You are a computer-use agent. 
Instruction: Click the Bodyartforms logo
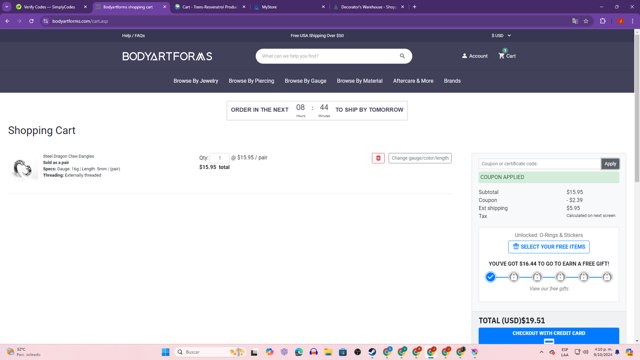click(x=167, y=56)
